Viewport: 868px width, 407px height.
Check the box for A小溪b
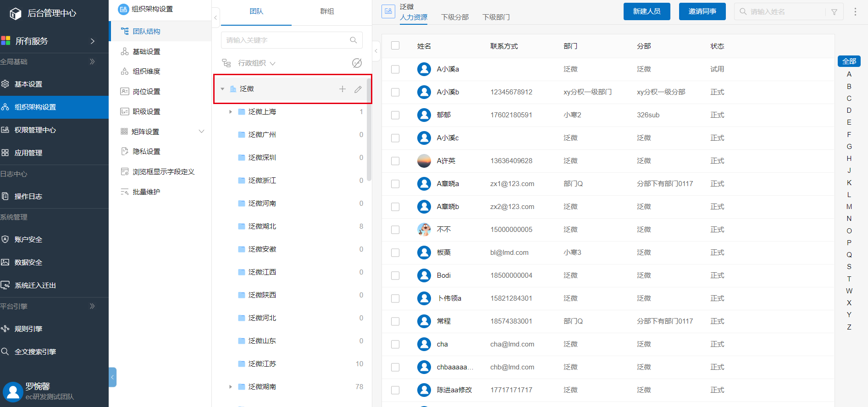click(x=395, y=92)
